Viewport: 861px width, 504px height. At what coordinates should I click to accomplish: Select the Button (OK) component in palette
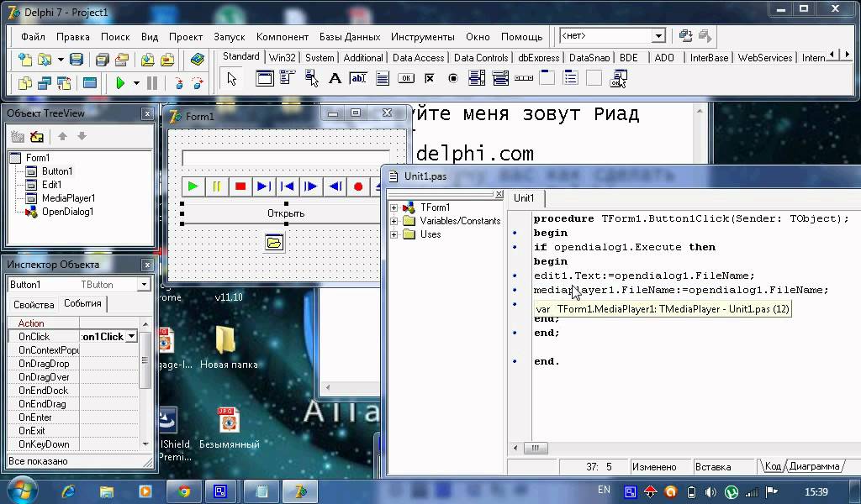(x=406, y=78)
